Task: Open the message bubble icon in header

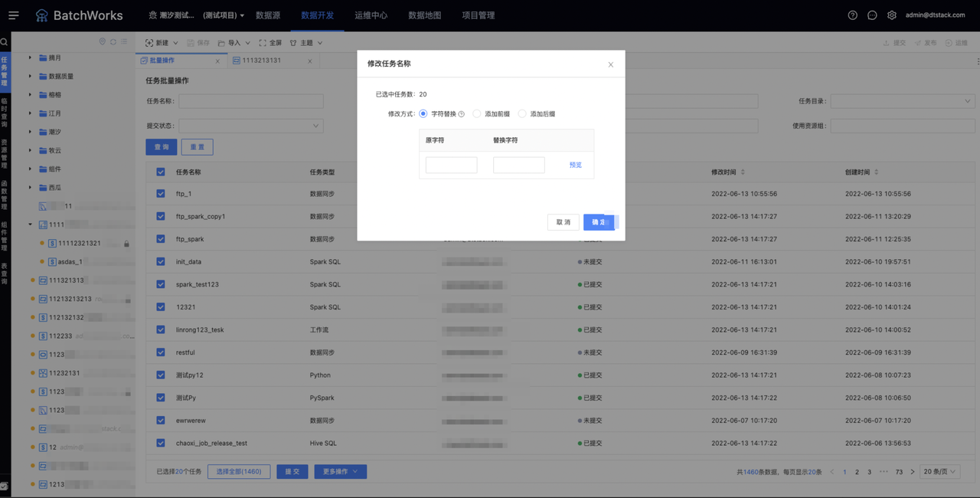Action: 872,15
